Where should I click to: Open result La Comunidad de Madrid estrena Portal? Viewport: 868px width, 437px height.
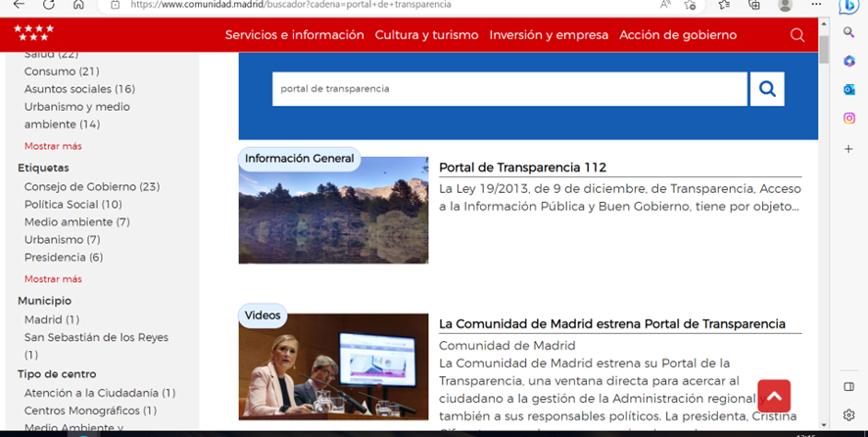[611, 324]
